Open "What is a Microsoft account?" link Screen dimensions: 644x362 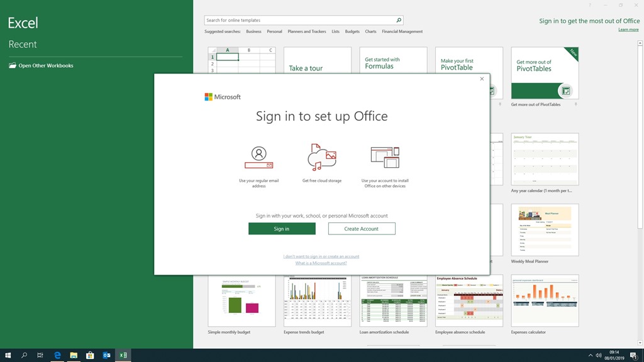point(321,263)
